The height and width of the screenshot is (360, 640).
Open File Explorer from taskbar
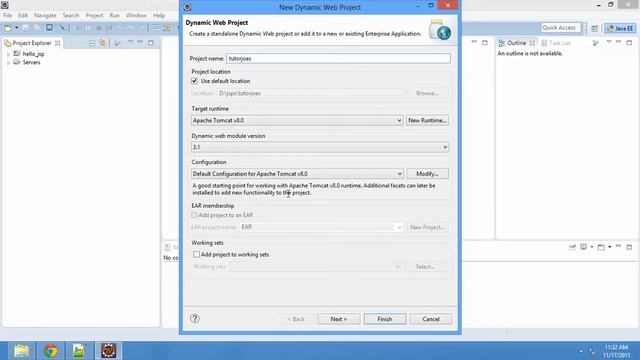tap(21, 351)
